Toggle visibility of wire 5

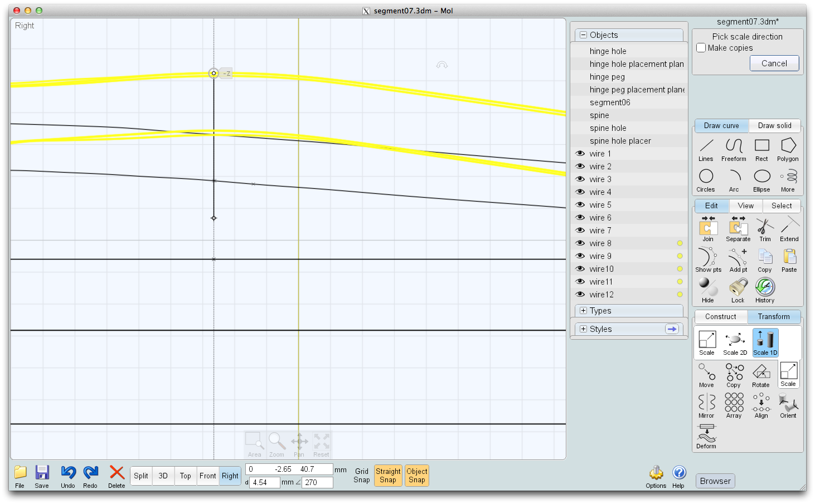coord(580,205)
